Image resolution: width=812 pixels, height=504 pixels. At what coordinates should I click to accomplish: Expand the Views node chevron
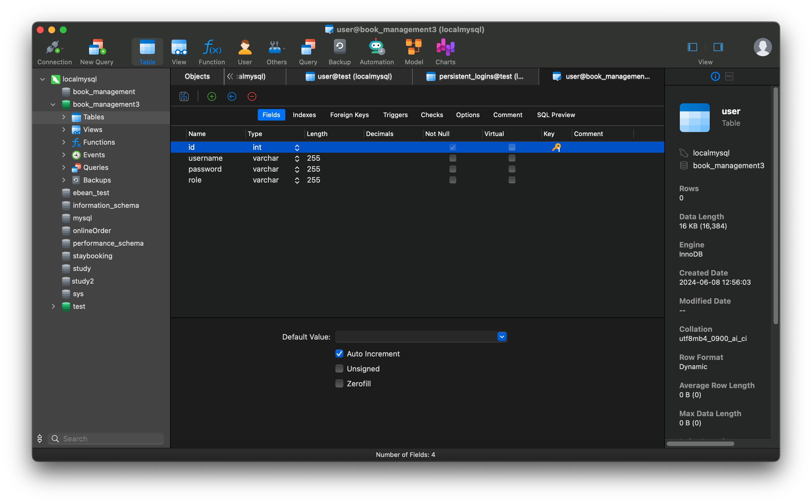[x=64, y=130]
